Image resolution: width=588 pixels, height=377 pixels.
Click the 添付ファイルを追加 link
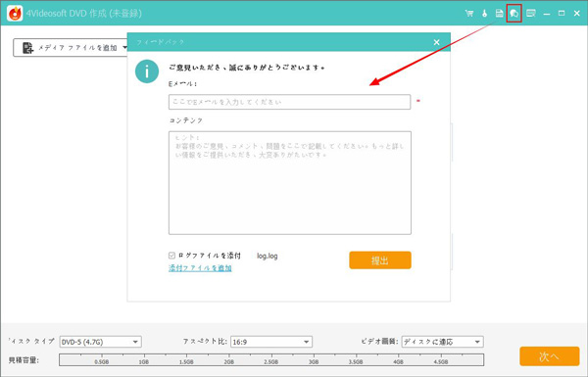pos(200,268)
